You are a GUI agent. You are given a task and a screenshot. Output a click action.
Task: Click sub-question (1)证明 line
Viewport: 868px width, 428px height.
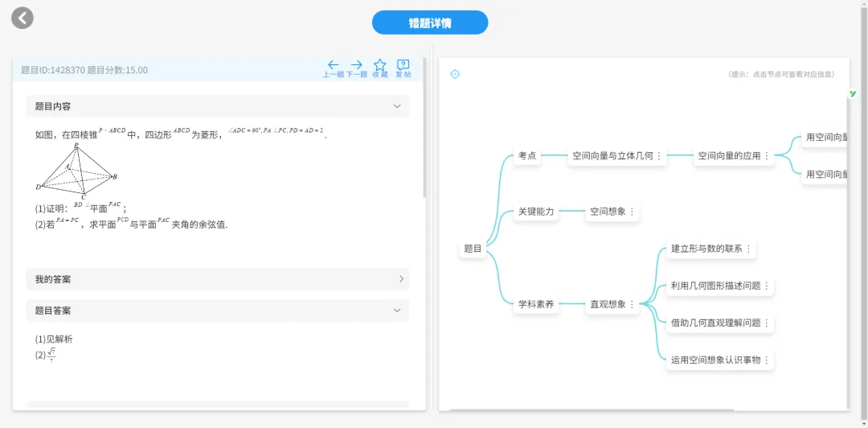click(x=81, y=208)
